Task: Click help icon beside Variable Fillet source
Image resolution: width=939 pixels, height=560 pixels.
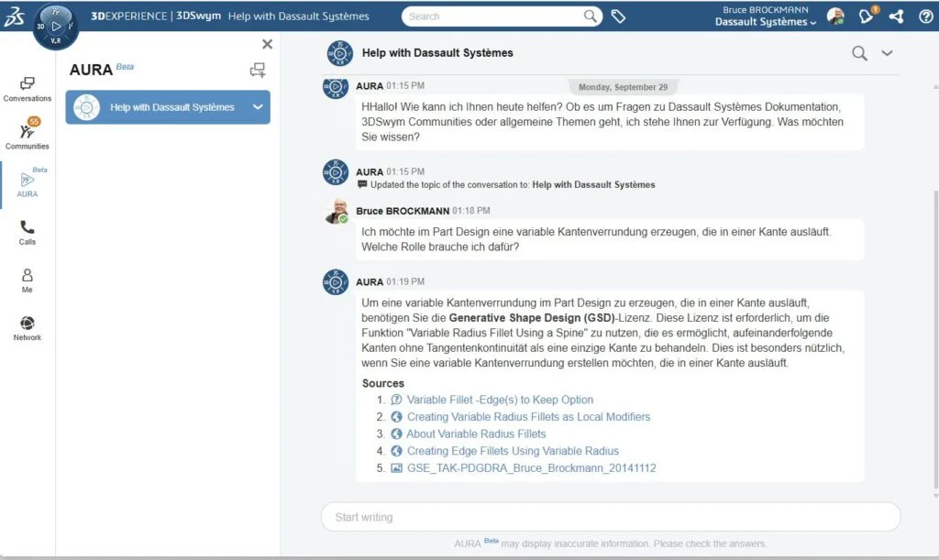Action: pyautogui.click(x=396, y=400)
